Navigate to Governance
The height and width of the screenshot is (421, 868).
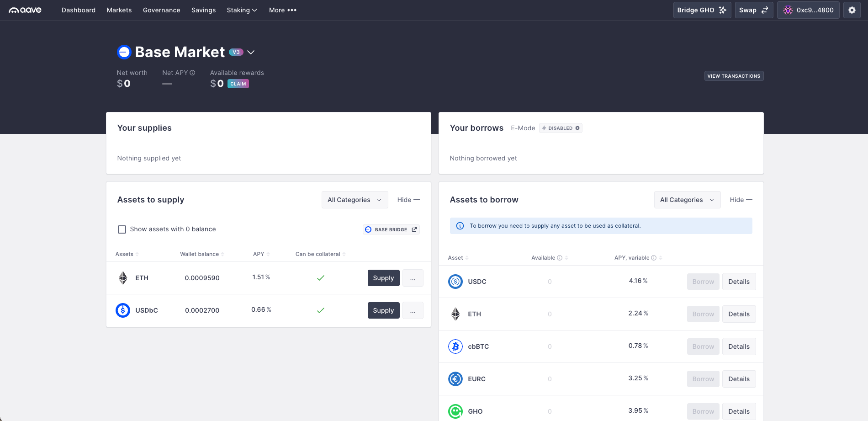pos(162,10)
